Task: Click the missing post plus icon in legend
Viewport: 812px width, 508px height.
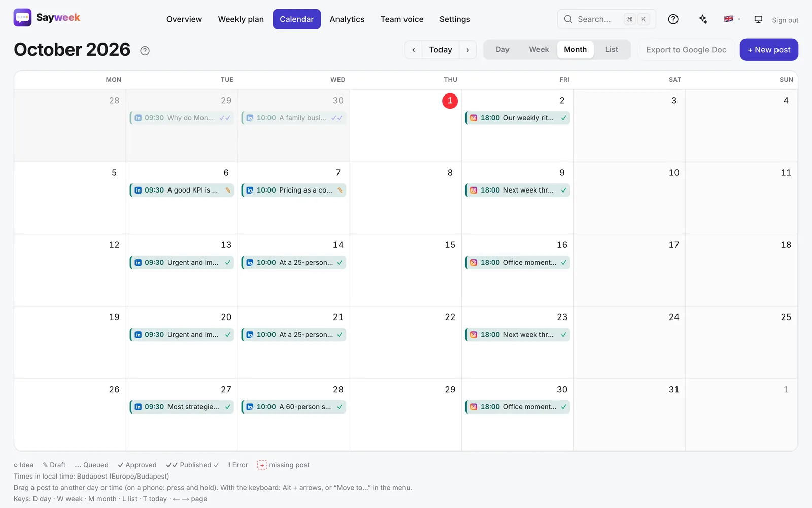Action: (x=262, y=465)
